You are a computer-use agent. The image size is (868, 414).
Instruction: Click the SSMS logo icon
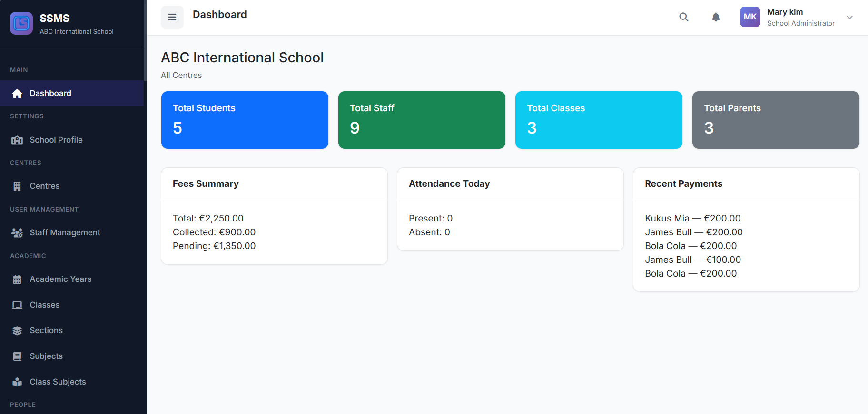[x=21, y=23]
